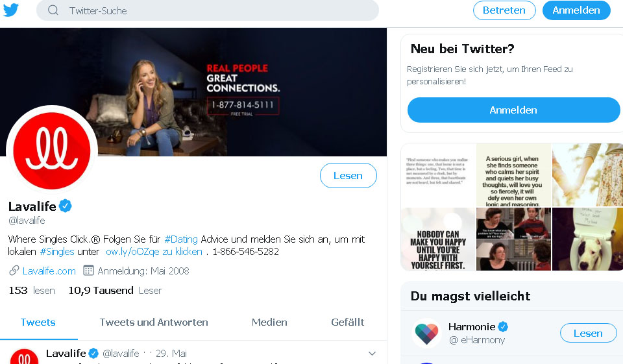The width and height of the screenshot is (623, 364).
Task: Open the Lavalife profile avatar
Action: click(52, 151)
